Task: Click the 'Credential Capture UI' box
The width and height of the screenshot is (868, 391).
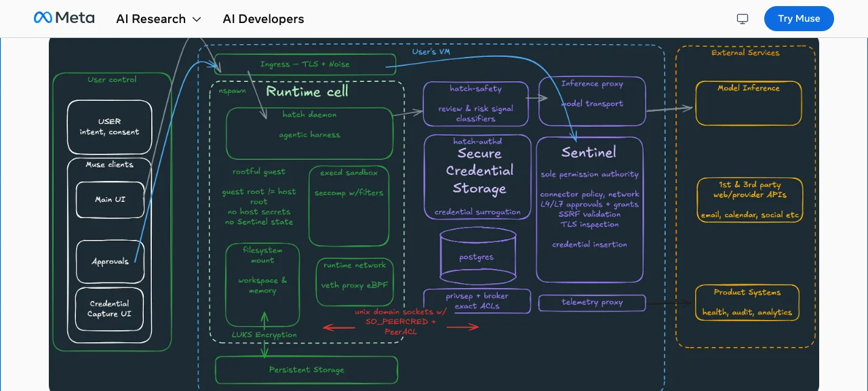Action: (110, 309)
